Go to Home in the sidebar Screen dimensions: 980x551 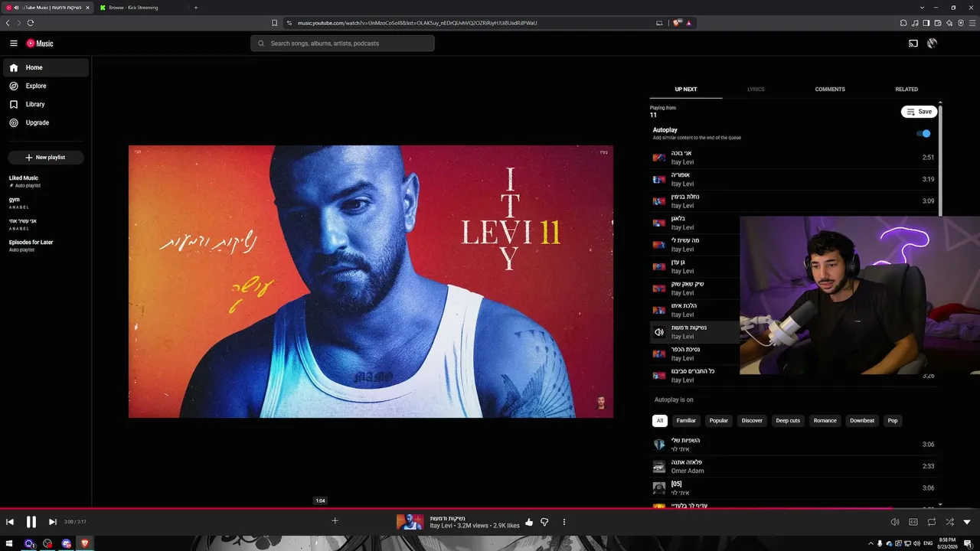pyautogui.click(x=46, y=67)
